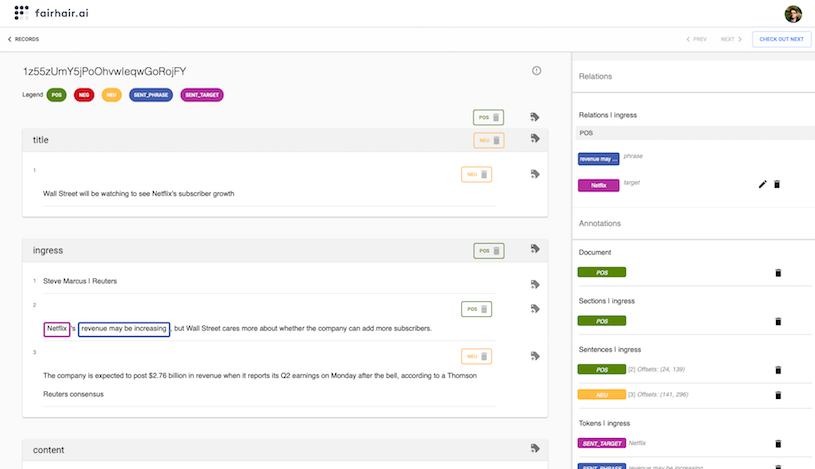
Task: Tag the Steve Marcus Reuters sentence
Action: click(535, 284)
